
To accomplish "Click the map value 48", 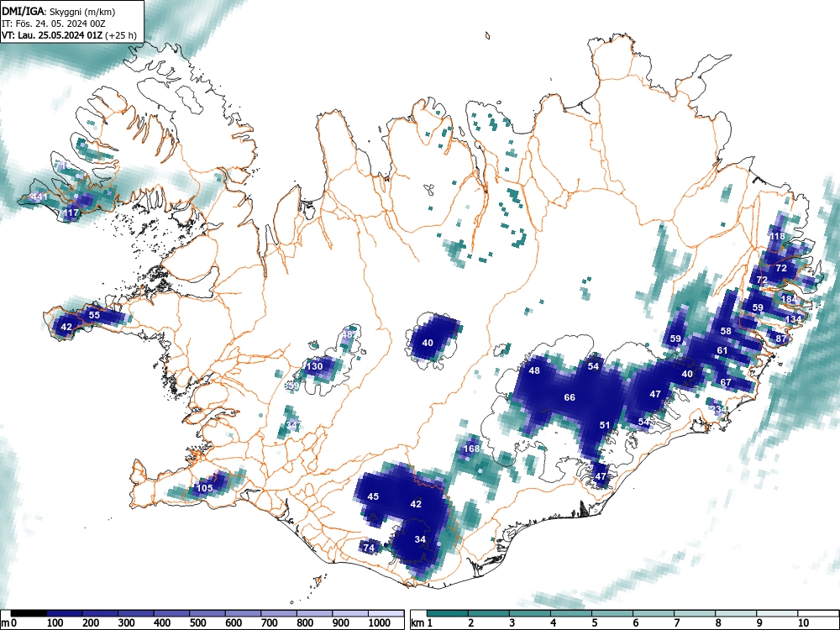I will pyautogui.click(x=534, y=370).
